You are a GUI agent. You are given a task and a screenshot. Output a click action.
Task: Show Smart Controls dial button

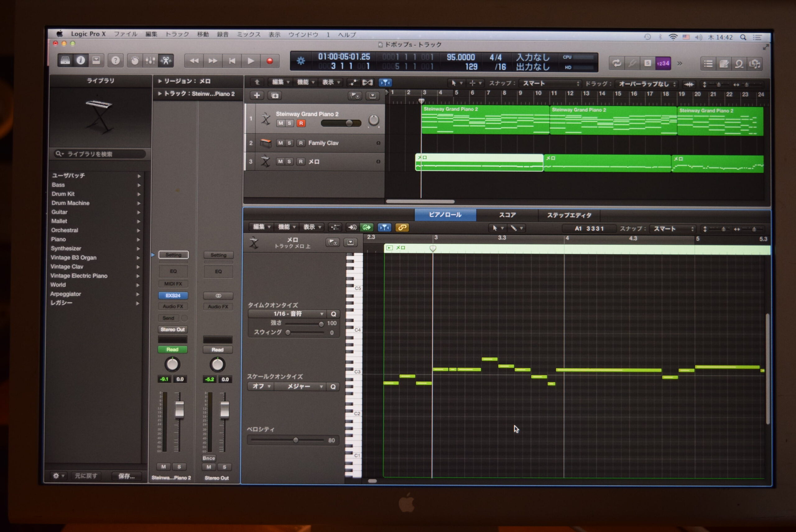click(x=135, y=61)
